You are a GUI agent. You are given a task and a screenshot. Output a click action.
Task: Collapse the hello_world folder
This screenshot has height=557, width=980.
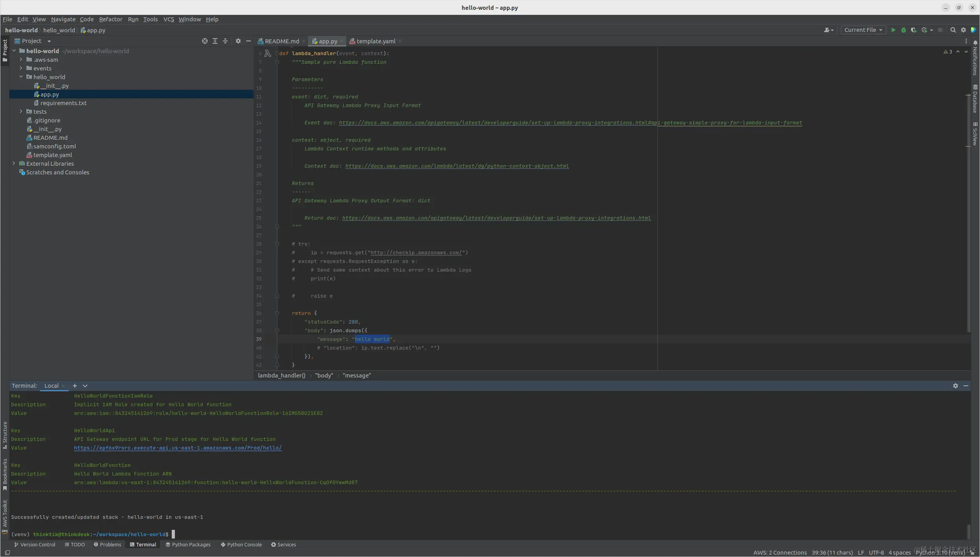[21, 77]
